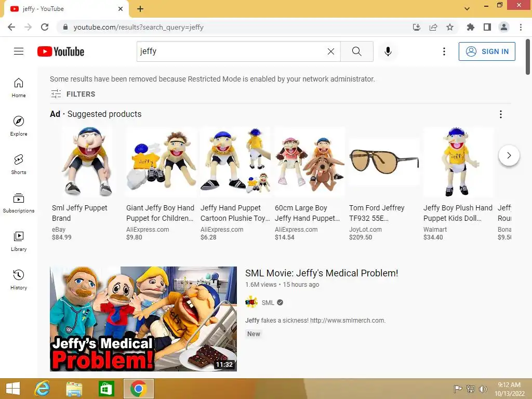
Task: Open a new browser tab
Action: [140, 9]
